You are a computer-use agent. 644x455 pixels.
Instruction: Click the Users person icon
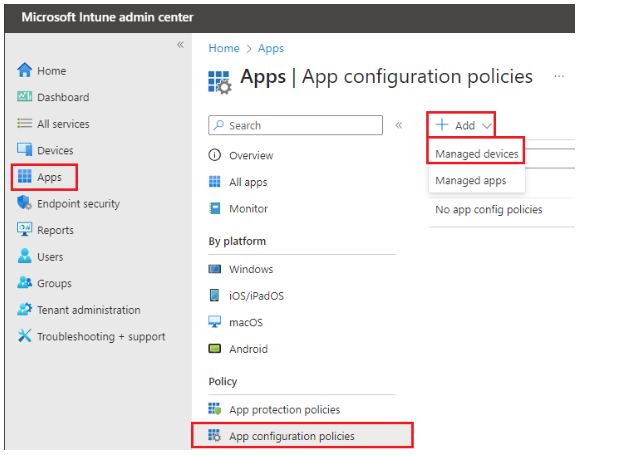[25, 256]
